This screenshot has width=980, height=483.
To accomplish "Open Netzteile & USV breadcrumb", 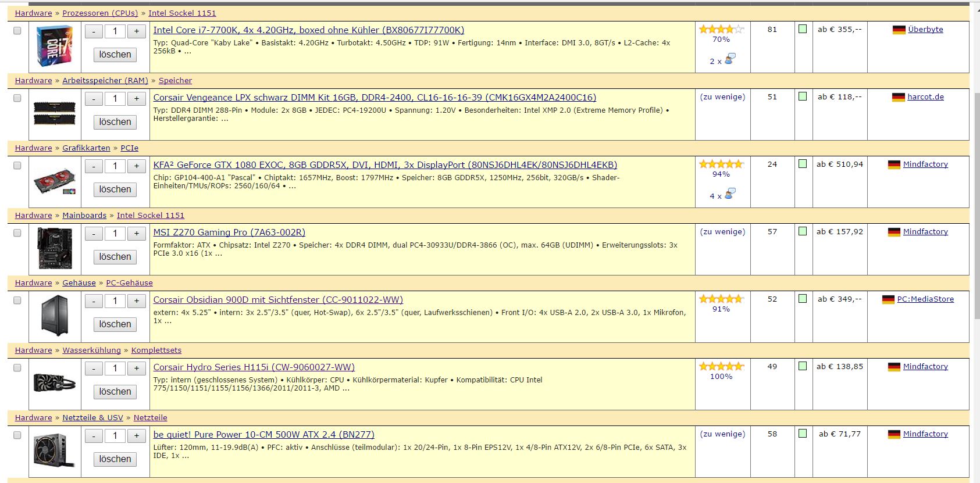I will tap(92, 417).
